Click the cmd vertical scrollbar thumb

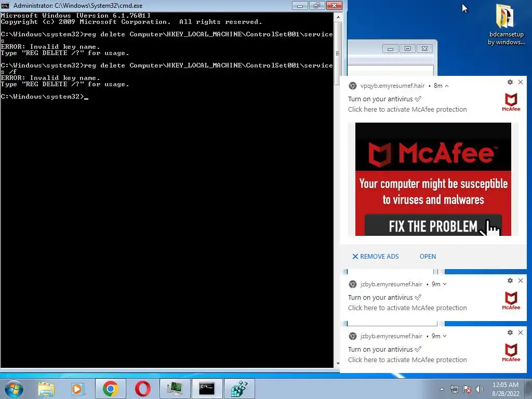pyautogui.click(x=338, y=54)
